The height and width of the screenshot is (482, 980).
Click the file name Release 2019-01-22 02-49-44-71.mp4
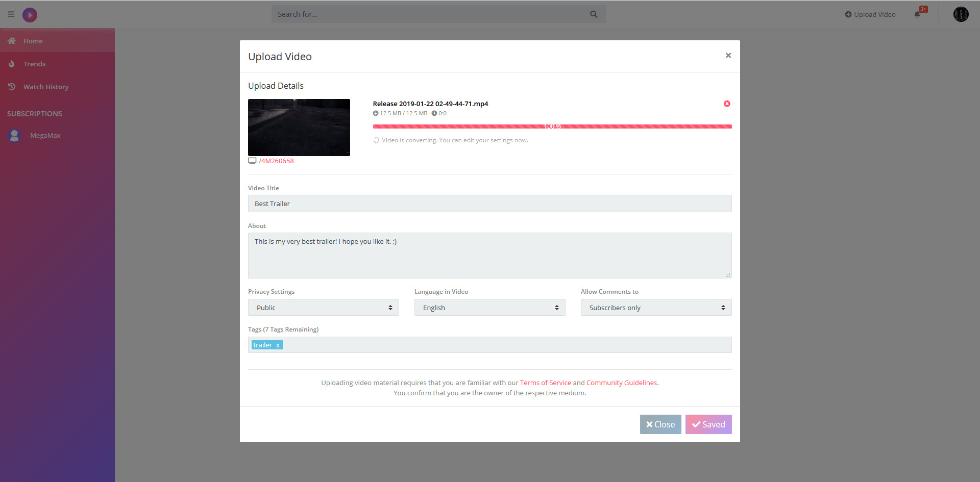(430, 104)
